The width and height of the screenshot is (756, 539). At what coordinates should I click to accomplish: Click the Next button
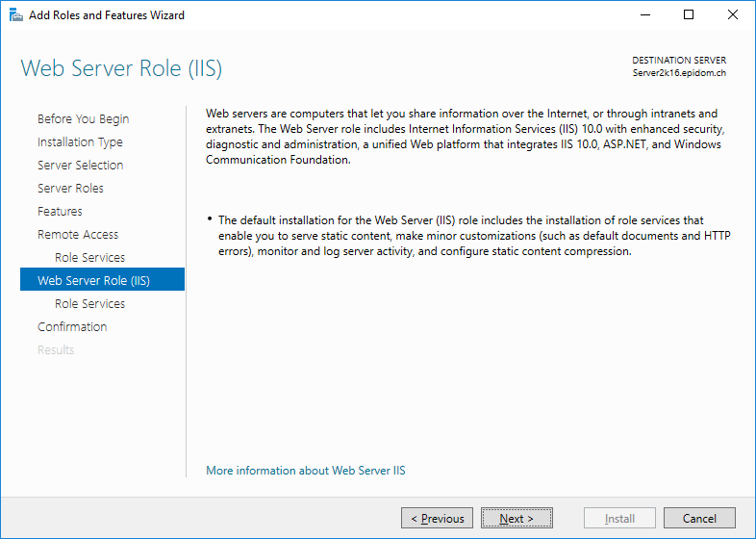(517, 518)
